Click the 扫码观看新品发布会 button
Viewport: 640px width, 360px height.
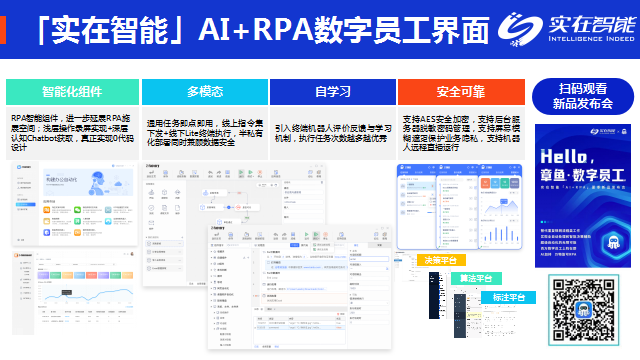[x=583, y=96]
